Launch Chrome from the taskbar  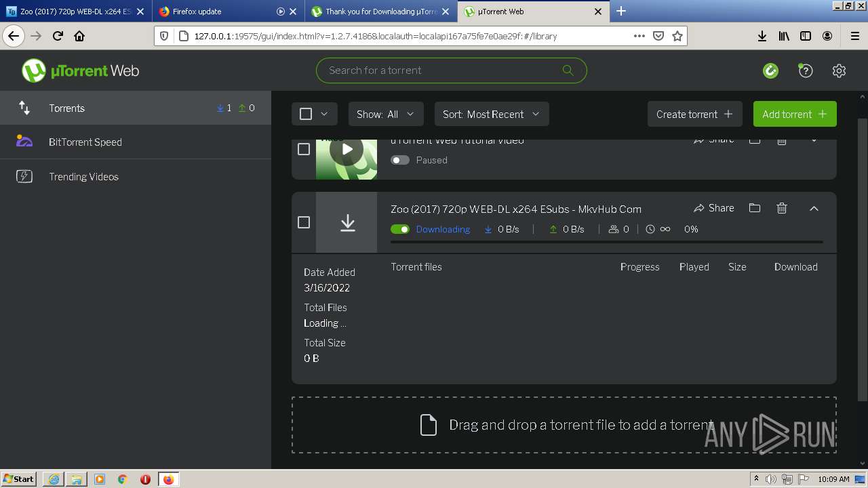(123, 479)
